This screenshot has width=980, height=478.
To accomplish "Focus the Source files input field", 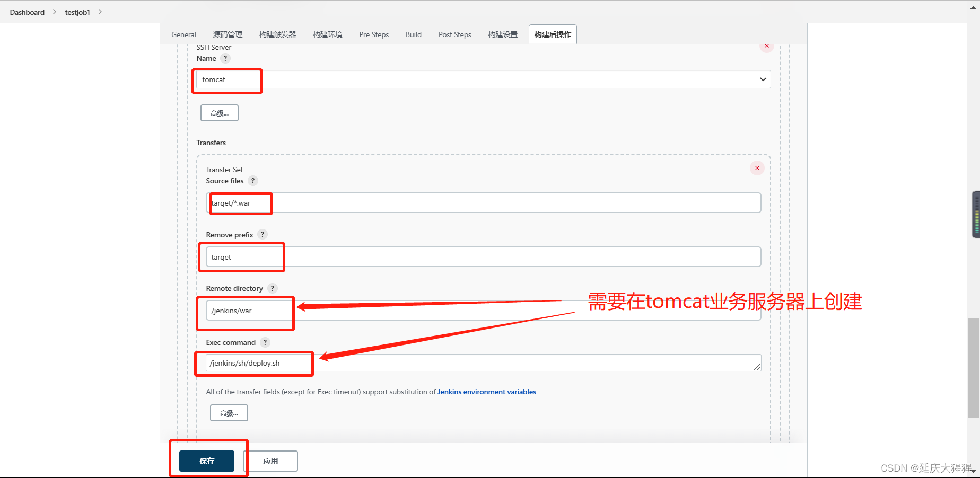I will pyautogui.click(x=484, y=203).
